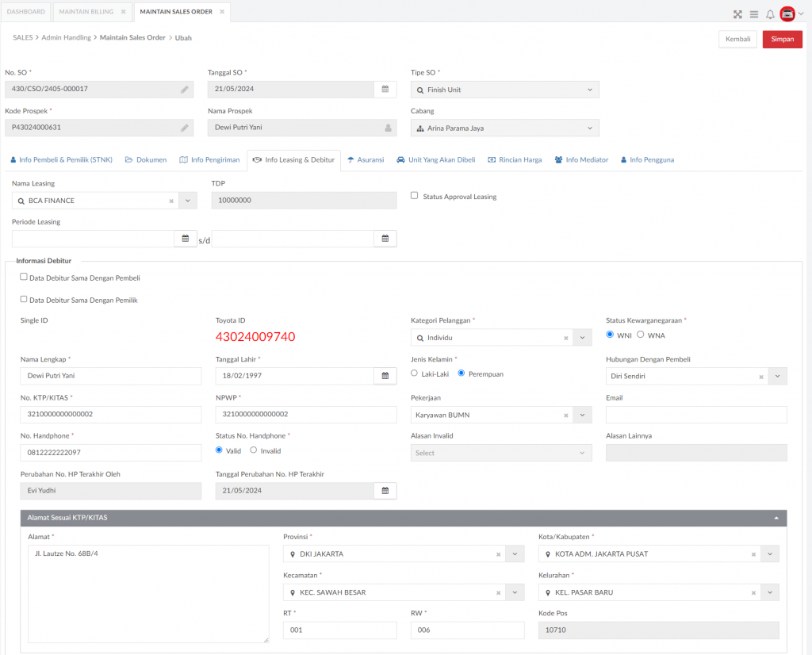Select WNA citizenship radio
812x655 pixels.
click(641, 335)
